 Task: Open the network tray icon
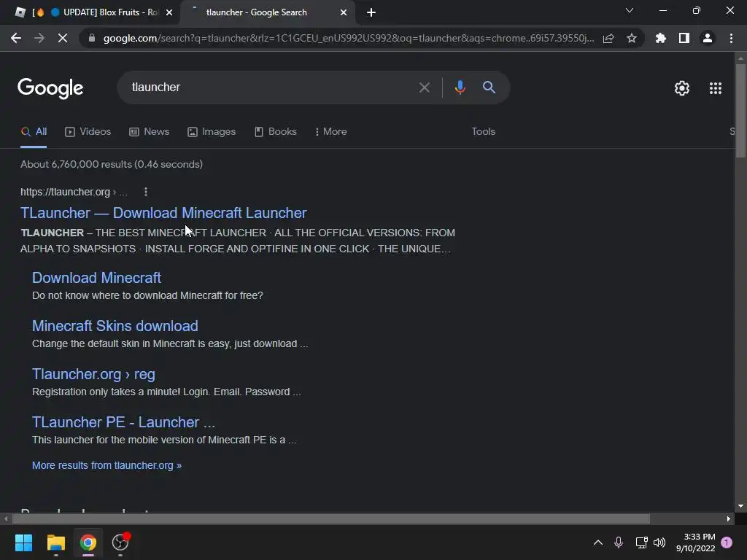point(641,542)
